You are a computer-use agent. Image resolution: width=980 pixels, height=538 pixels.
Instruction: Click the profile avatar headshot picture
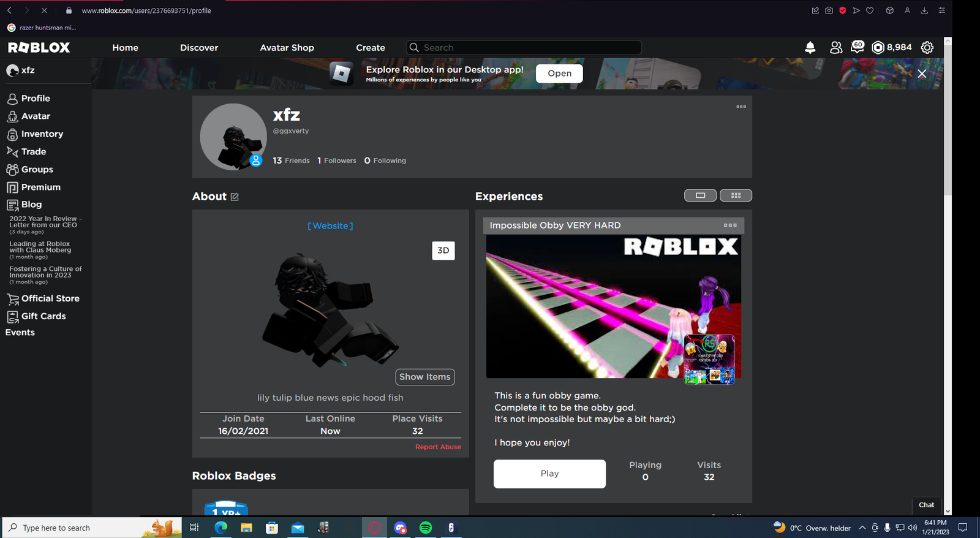(233, 137)
